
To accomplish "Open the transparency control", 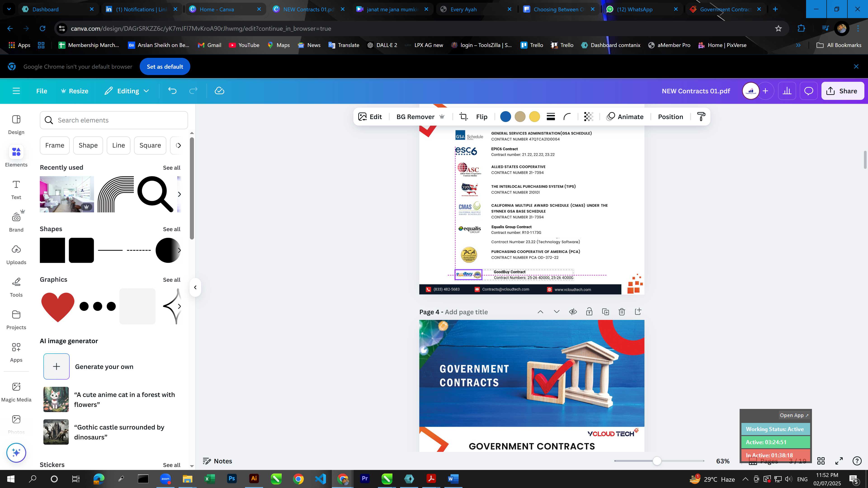I will [588, 117].
